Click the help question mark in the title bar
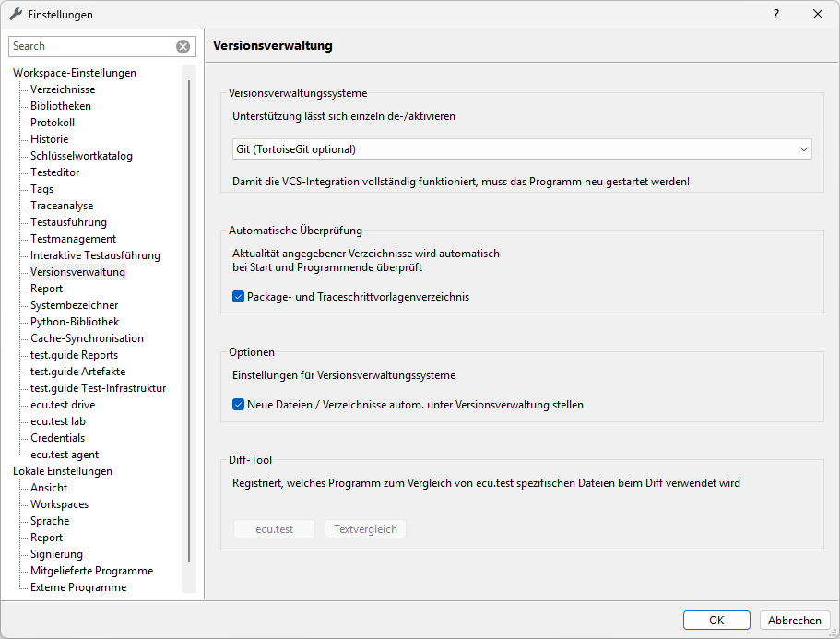The height and width of the screenshot is (639, 840). 776,15
